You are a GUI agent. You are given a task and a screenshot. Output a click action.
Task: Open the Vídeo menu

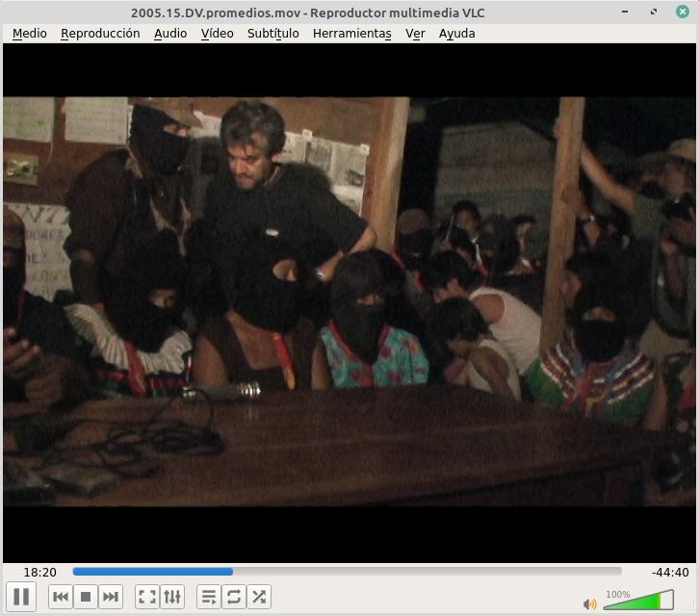[x=217, y=34]
